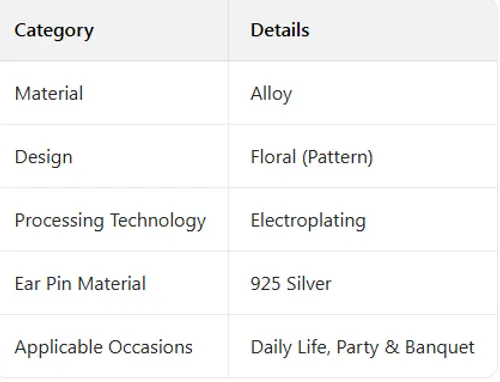The height and width of the screenshot is (382, 500).
Task: Click the word Banquet in last row
Action: [x=440, y=348]
